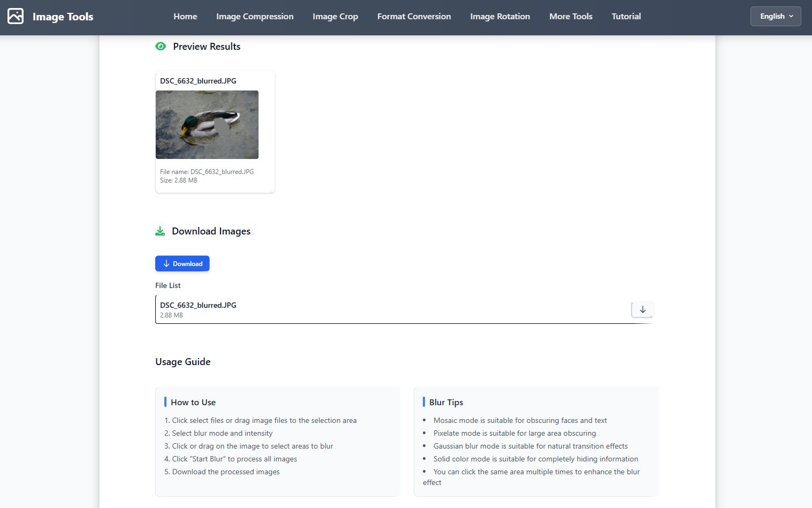
Task: Click the Image Tools brand title
Action: tap(63, 17)
